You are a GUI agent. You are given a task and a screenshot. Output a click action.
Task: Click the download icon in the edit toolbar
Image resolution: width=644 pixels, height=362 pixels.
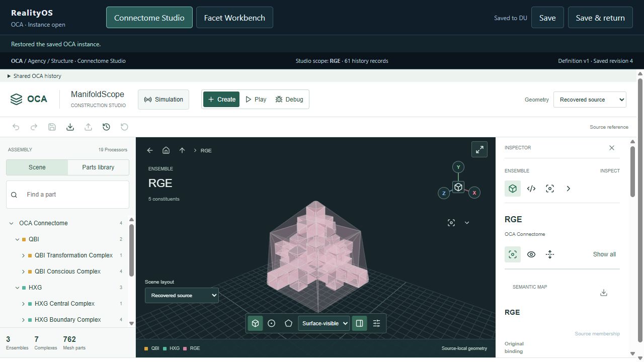[70, 127]
